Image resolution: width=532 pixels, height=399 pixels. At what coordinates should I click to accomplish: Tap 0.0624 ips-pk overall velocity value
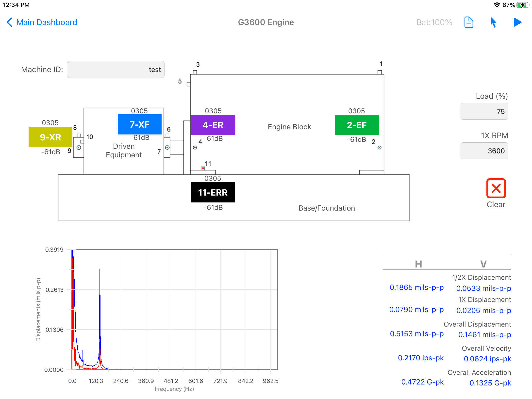click(487, 359)
